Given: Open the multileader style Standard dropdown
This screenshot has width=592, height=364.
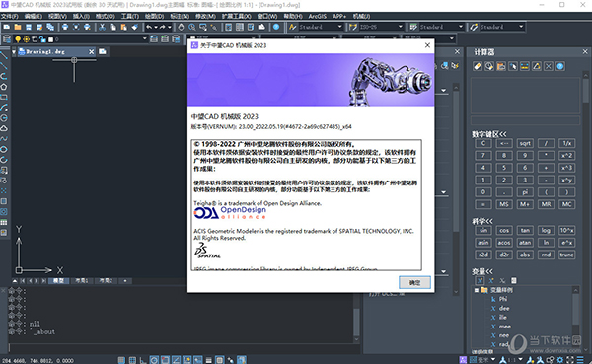Looking at the screenshot, I should 521,27.
